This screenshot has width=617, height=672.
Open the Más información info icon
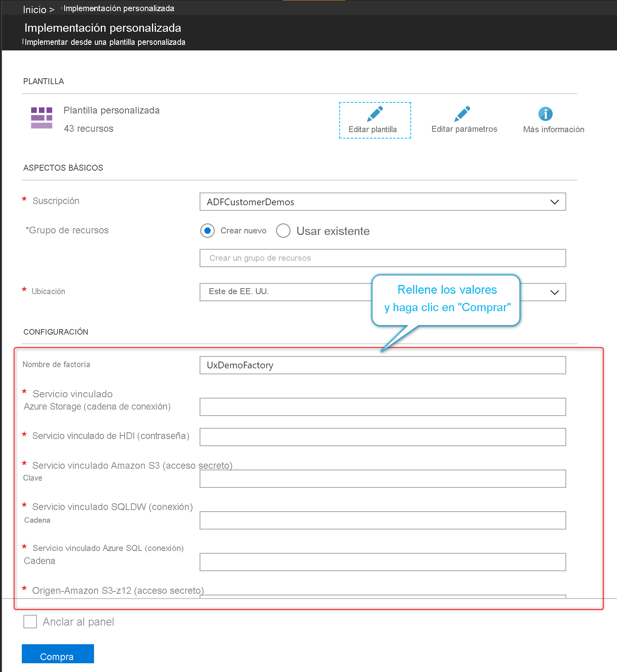pos(545,114)
